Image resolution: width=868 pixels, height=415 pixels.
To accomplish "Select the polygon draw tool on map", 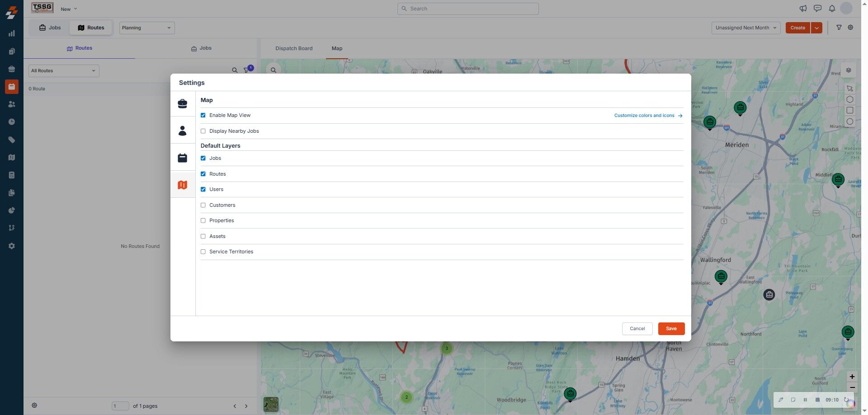I will [x=850, y=99].
